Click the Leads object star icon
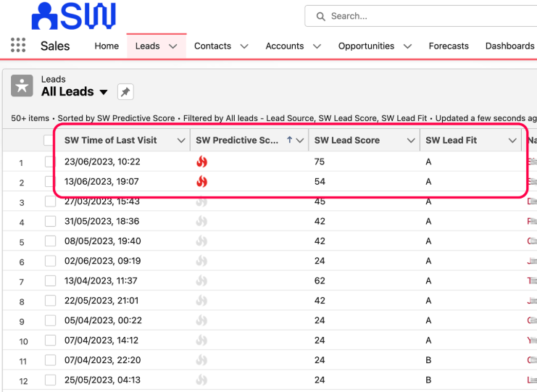The image size is (537, 392). 22,86
